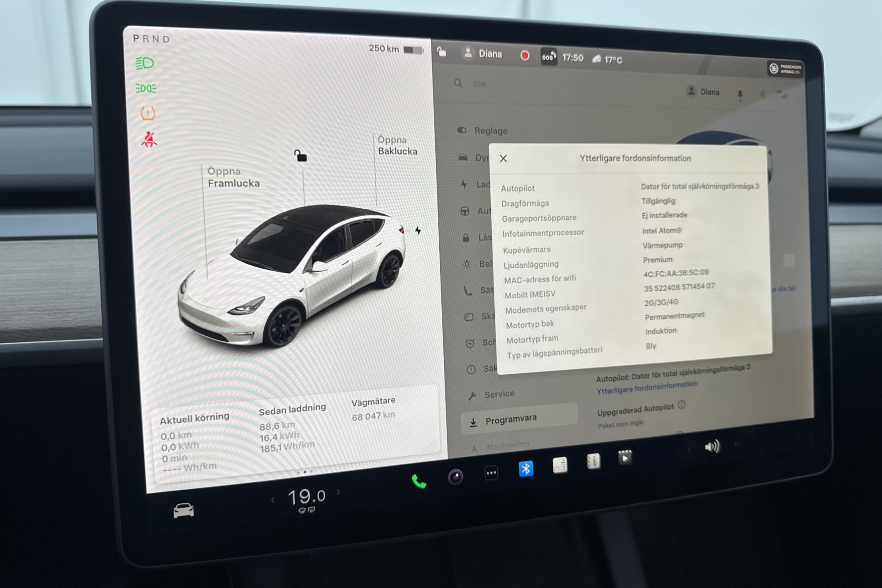Open the phone app in the dock

[419, 481]
